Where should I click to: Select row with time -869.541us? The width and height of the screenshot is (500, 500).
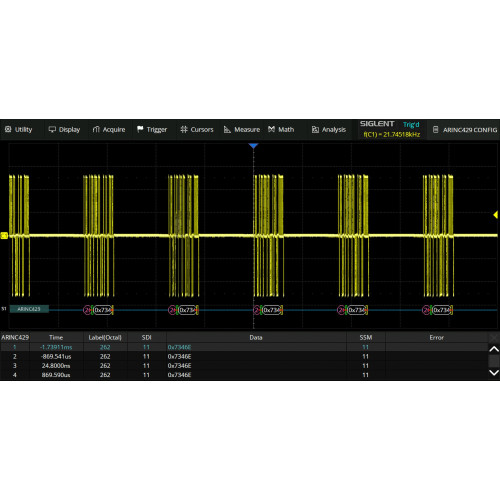coord(244,356)
